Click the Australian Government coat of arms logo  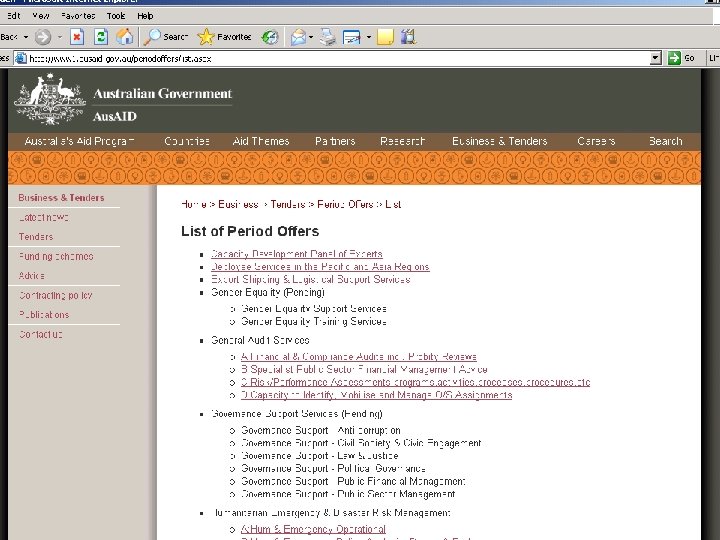pyautogui.click(x=50, y=100)
